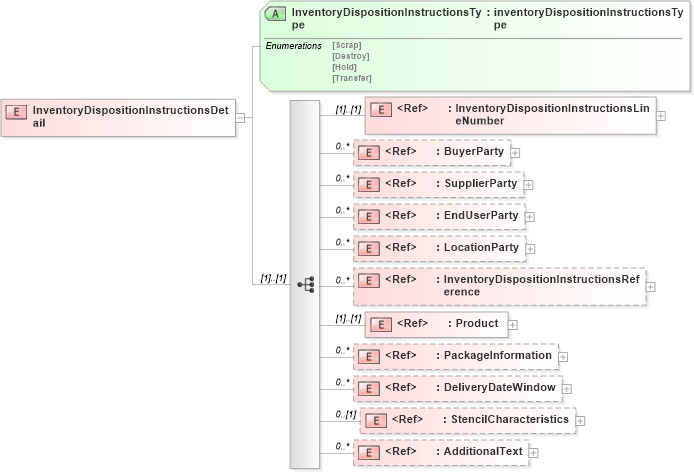This screenshot has width=694, height=473.
Task: Expand the SupplierParty element
Action: [529, 185]
